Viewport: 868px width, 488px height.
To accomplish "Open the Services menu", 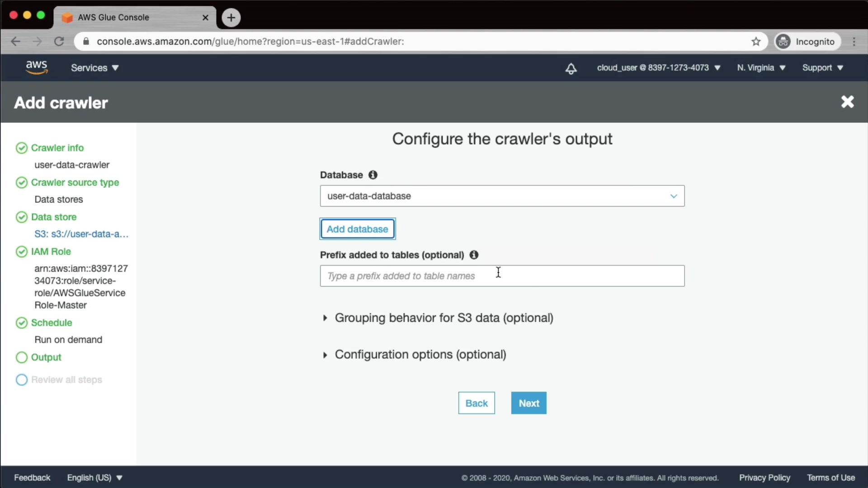I will point(94,68).
